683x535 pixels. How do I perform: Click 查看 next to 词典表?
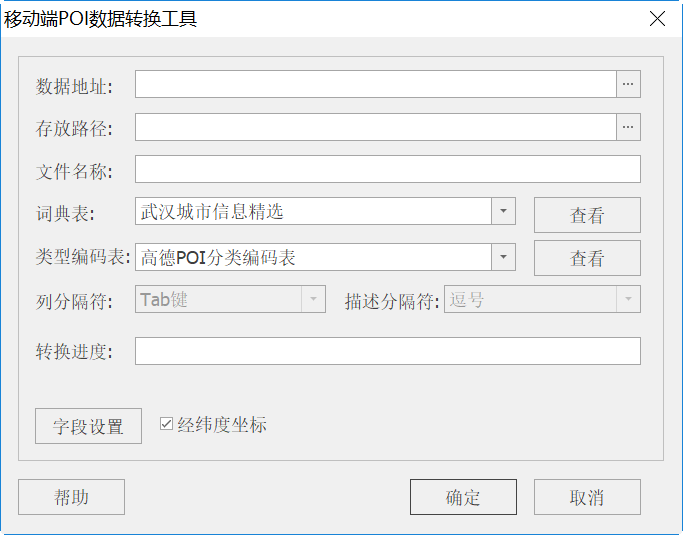coord(587,215)
